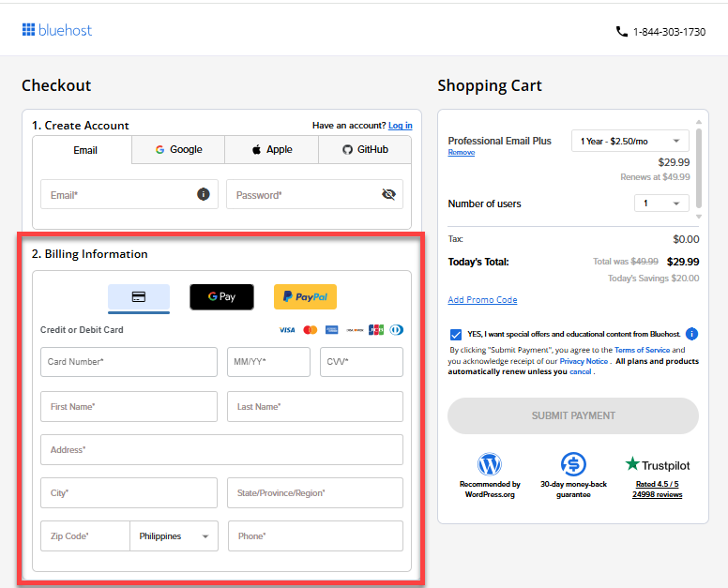Click the info icon in Email field
This screenshot has width=728, height=588.
coord(203,194)
